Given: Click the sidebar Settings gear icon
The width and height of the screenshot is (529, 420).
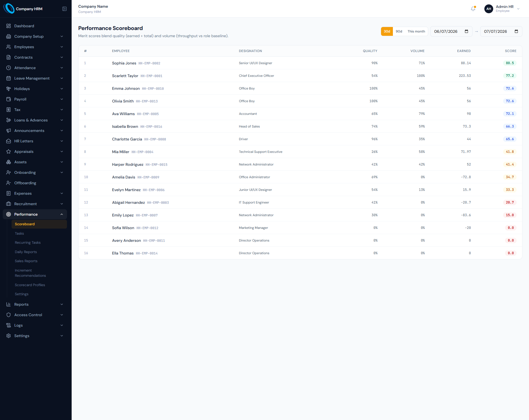Looking at the screenshot, I should point(9,336).
